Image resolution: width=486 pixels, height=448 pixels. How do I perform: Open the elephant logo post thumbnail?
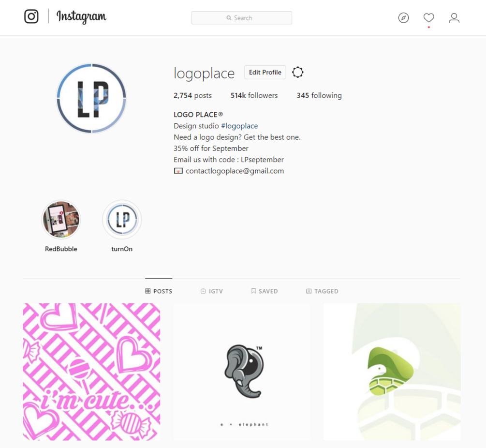(x=241, y=372)
